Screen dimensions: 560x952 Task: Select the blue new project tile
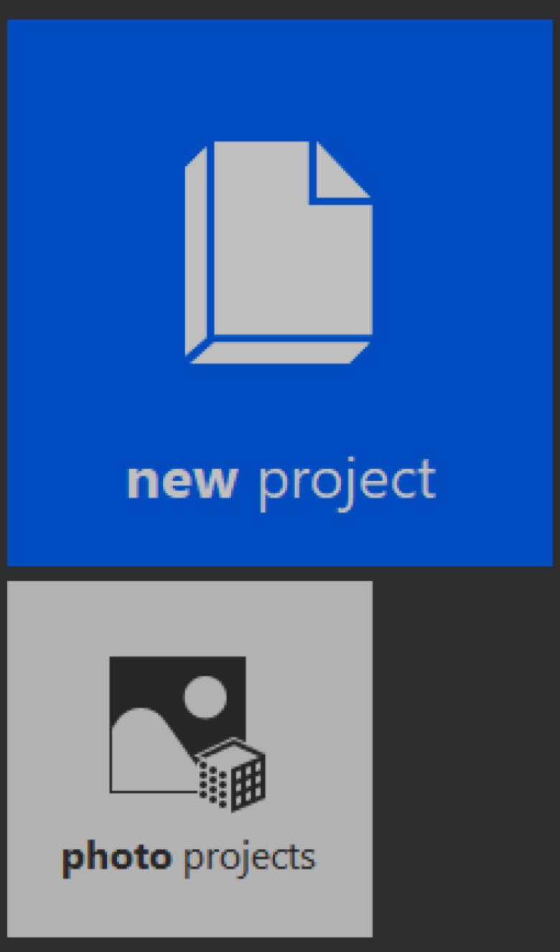point(280,292)
